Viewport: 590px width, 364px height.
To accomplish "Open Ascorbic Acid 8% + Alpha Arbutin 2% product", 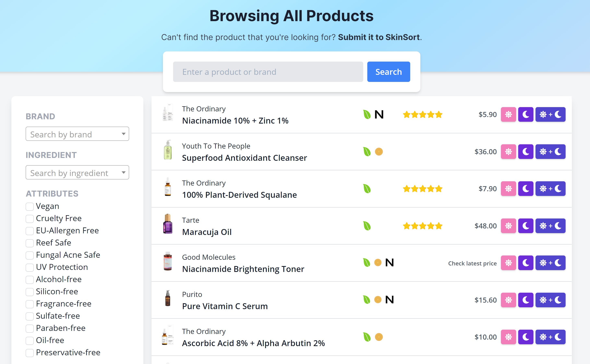I will pos(253,343).
